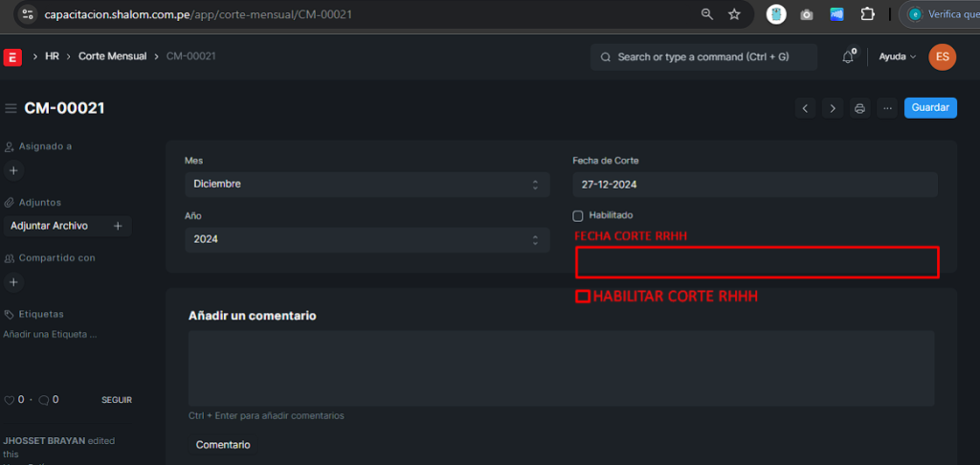This screenshot has height=465, width=980.
Task: Click the red E home logo
Action: (12, 56)
